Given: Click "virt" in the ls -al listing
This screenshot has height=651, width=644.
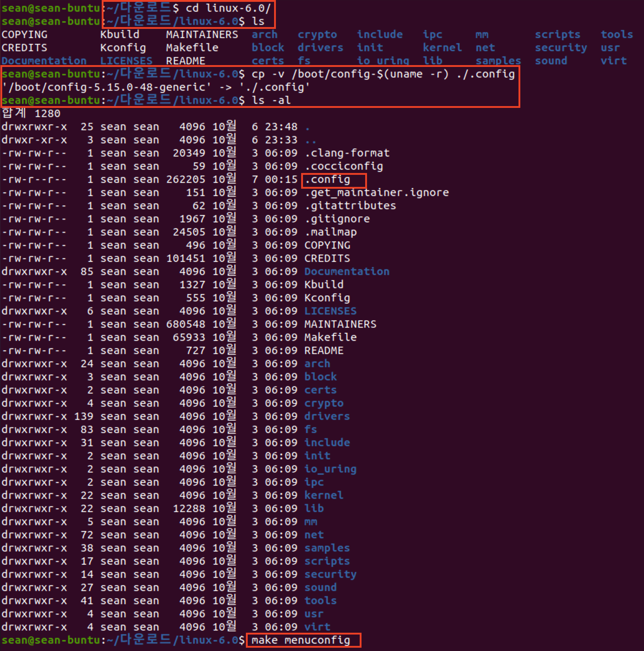Looking at the screenshot, I should pyautogui.click(x=317, y=627).
